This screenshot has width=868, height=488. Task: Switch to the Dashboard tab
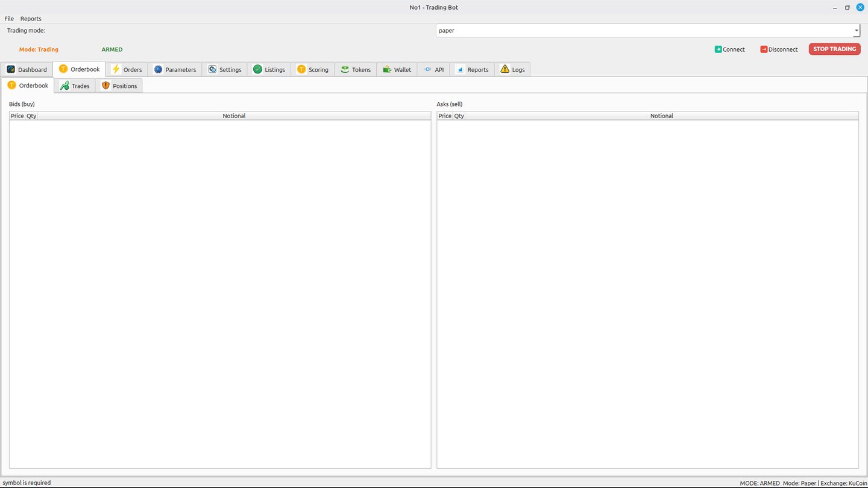[27, 69]
